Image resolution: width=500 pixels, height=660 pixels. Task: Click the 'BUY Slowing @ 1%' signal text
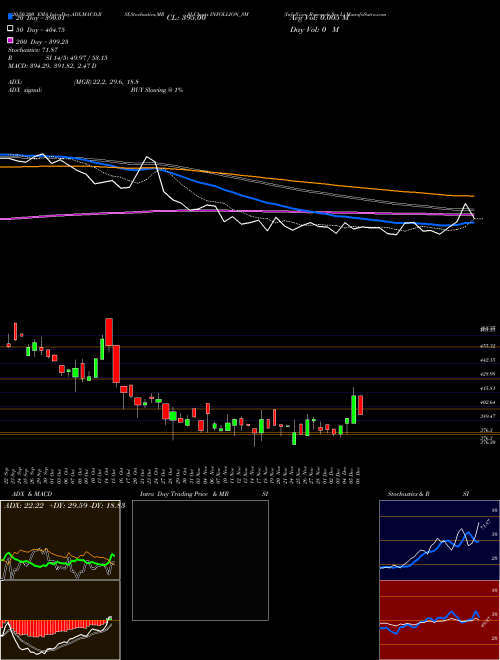tap(157, 90)
